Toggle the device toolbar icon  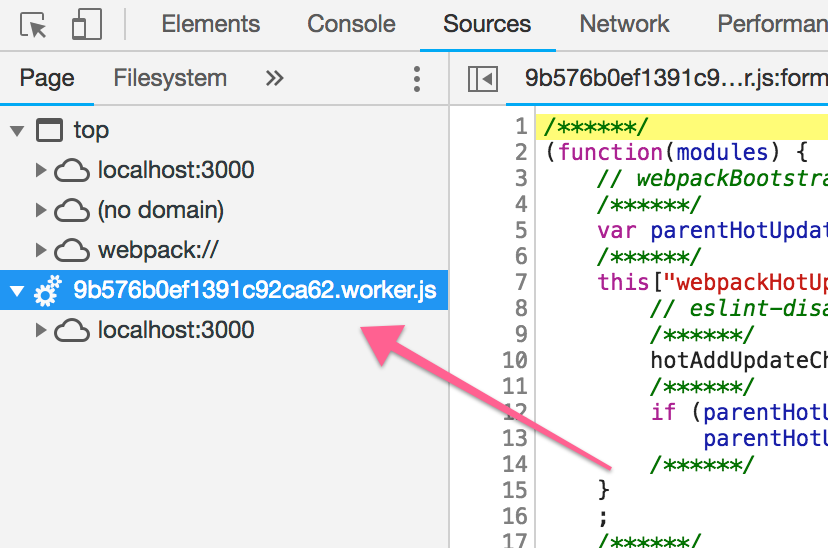point(87,25)
